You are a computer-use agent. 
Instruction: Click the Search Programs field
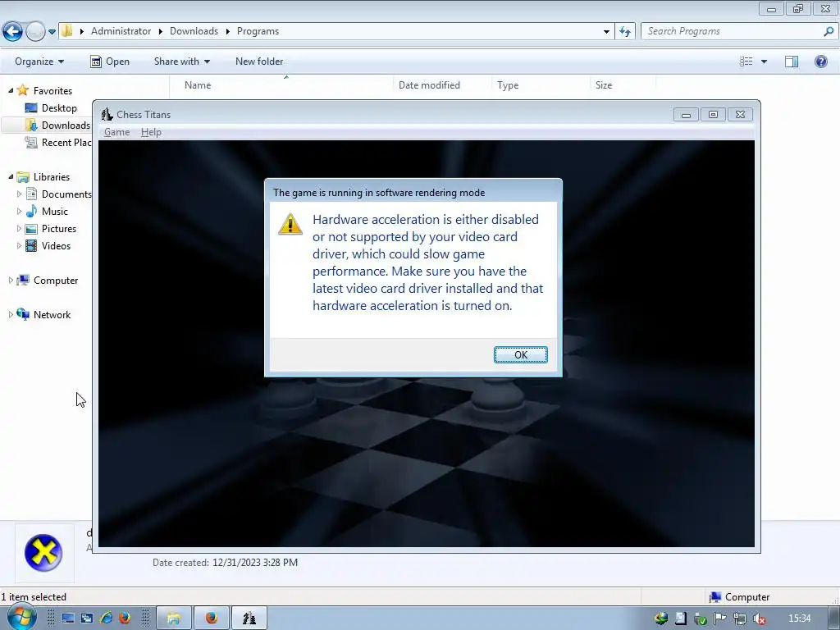click(732, 31)
